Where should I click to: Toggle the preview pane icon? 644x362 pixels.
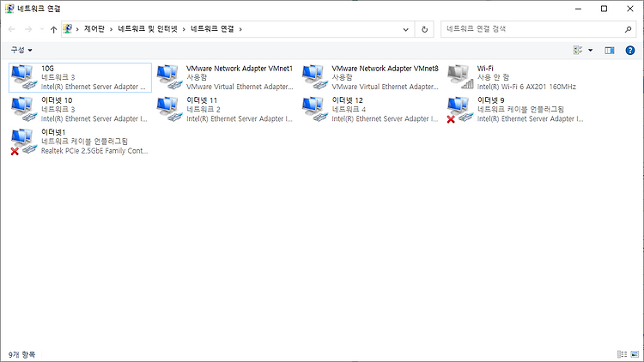tap(610, 50)
